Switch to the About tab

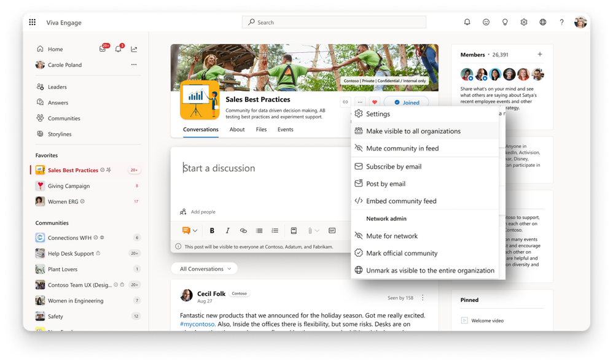coord(237,130)
